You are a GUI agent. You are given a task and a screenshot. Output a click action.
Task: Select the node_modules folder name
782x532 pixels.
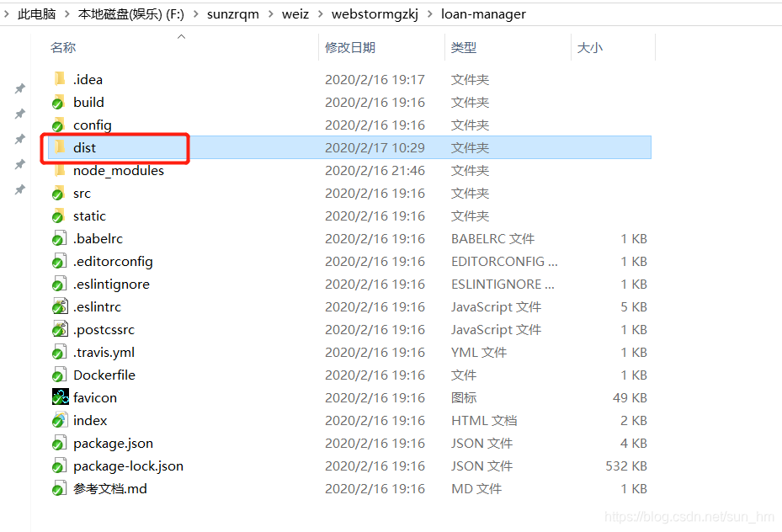coord(119,171)
